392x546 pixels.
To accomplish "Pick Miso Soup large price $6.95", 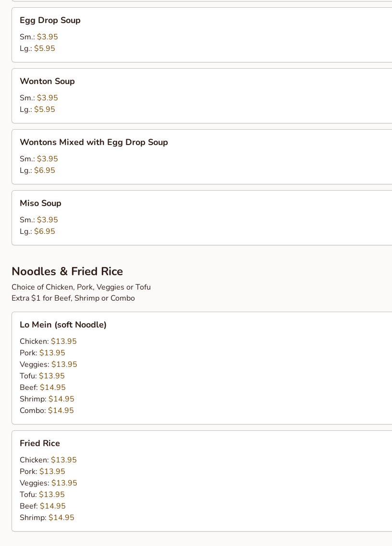I will [44, 231].
